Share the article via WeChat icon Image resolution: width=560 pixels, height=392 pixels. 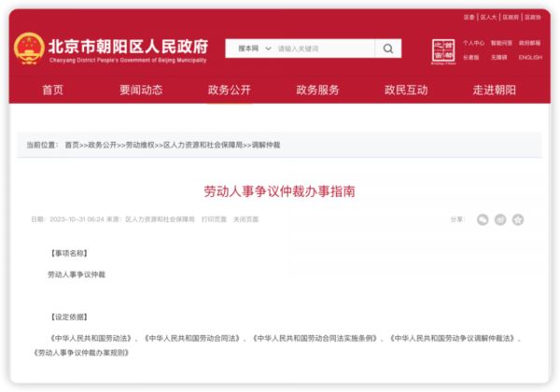point(483,219)
